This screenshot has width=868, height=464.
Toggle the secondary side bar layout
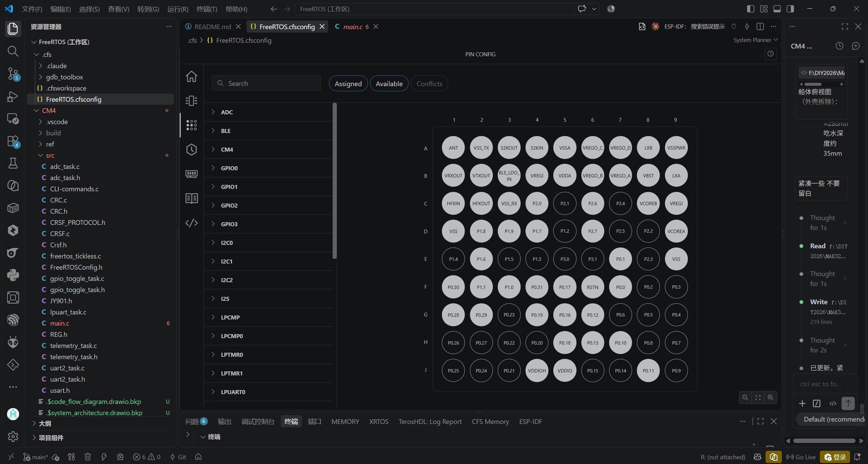pos(790,9)
